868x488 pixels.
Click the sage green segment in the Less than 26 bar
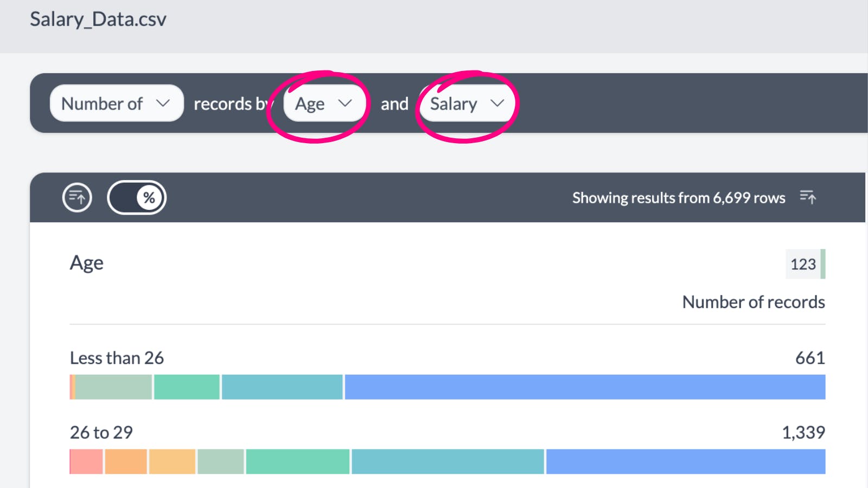(113, 387)
